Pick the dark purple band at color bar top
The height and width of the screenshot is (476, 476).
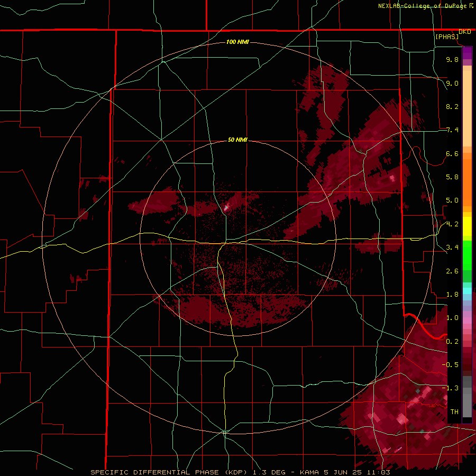[467, 53]
